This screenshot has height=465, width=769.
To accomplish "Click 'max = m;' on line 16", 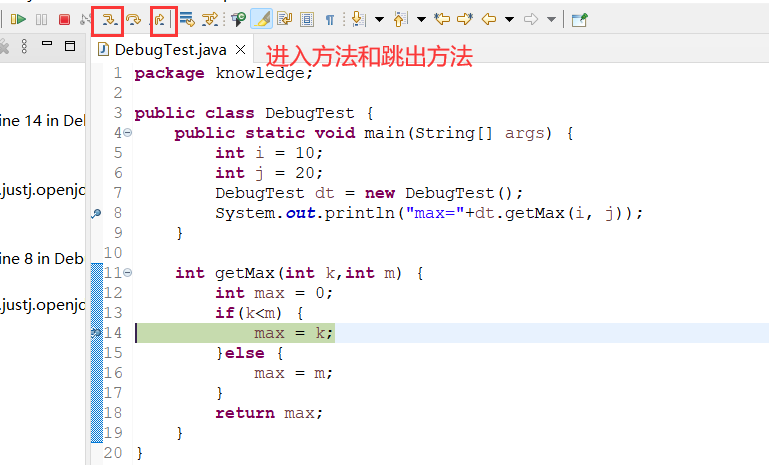I will (294, 373).
